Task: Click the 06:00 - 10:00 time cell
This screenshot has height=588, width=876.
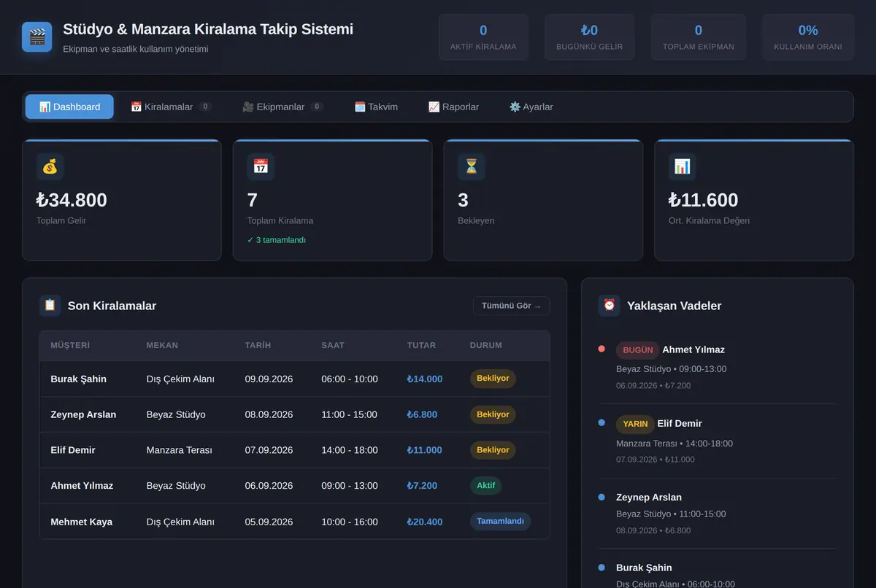Action: click(350, 379)
